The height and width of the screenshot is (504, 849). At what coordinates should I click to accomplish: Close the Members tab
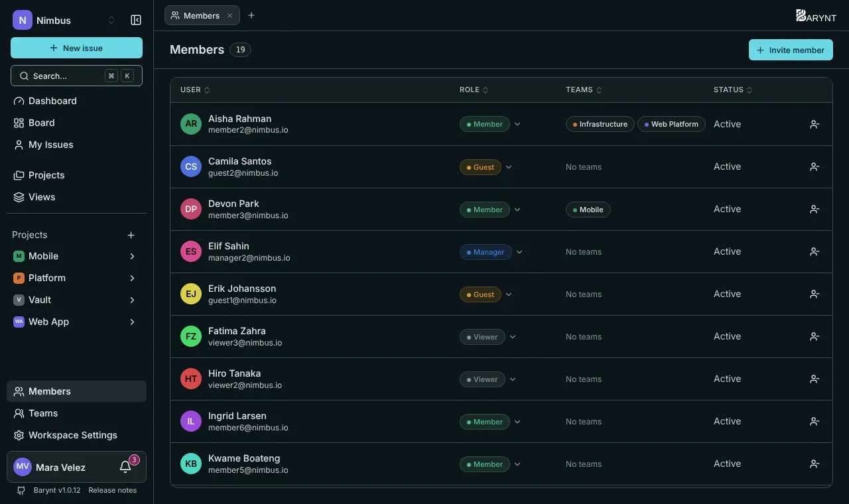[229, 15]
